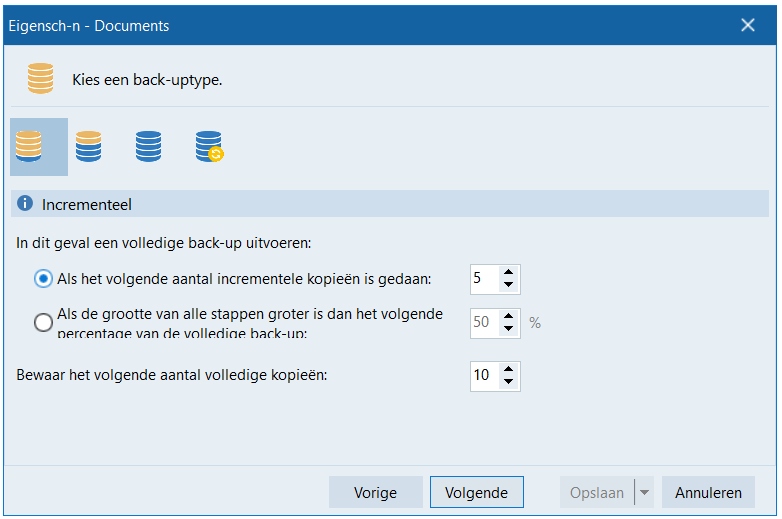Image resolution: width=782 pixels, height=519 pixels.
Task: Increase the incremental copies count above 5
Action: pyautogui.click(x=508, y=272)
